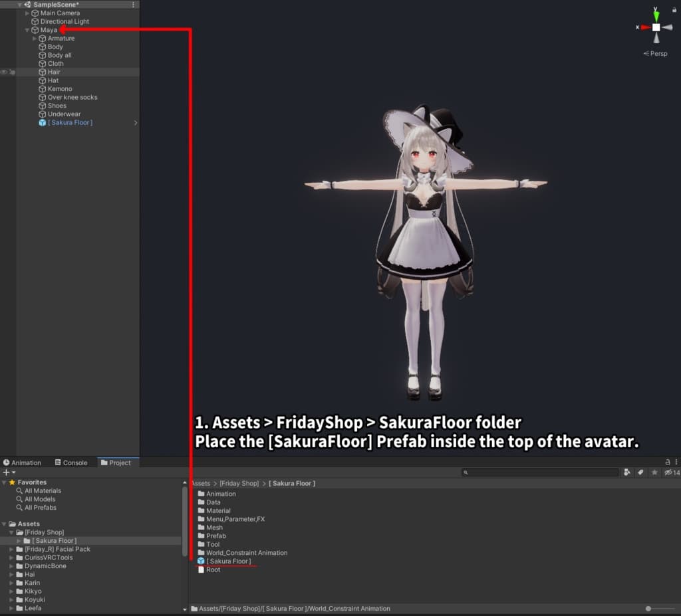This screenshot has height=616, width=681.
Task: Toggle hidden packages visibility showing 14
Action: click(x=672, y=472)
